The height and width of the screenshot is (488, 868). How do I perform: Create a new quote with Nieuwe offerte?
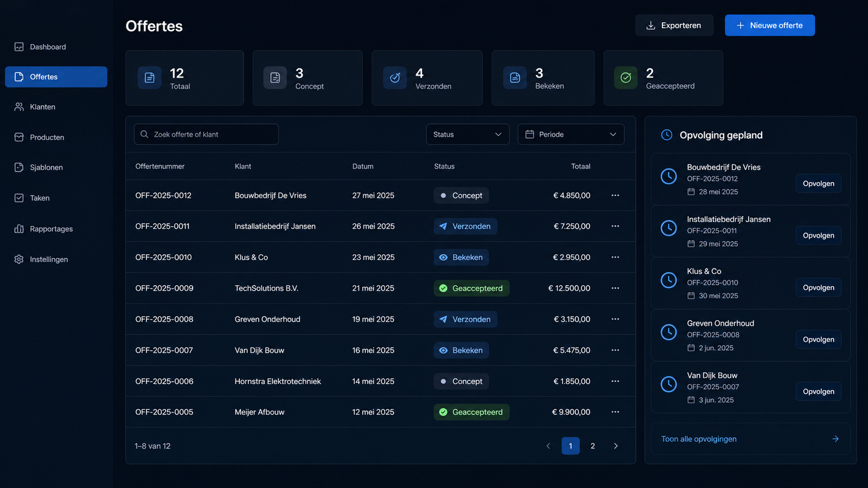770,25
